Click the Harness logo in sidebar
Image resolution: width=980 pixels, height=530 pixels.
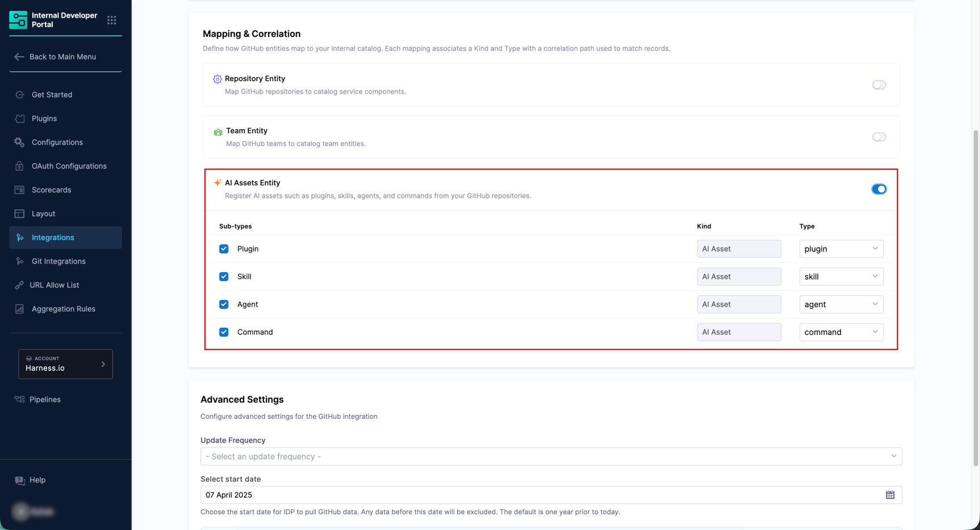coord(18,20)
